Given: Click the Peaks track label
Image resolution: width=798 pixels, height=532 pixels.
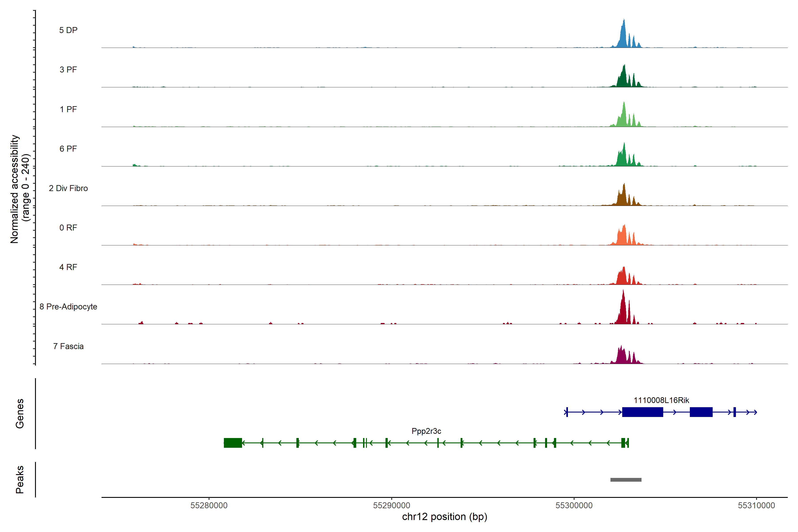Looking at the screenshot, I should (20, 479).
